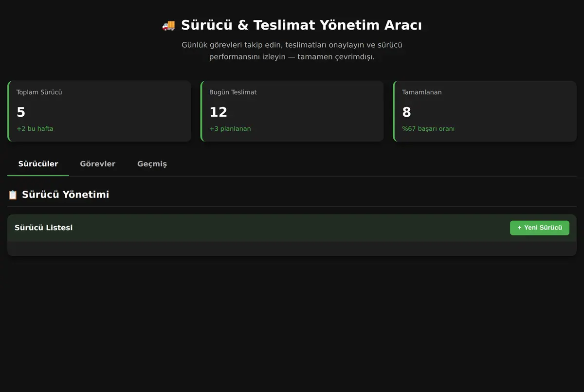Switch to the Görevler tab
The image size is (584, 392).
[x=97, y=164]
